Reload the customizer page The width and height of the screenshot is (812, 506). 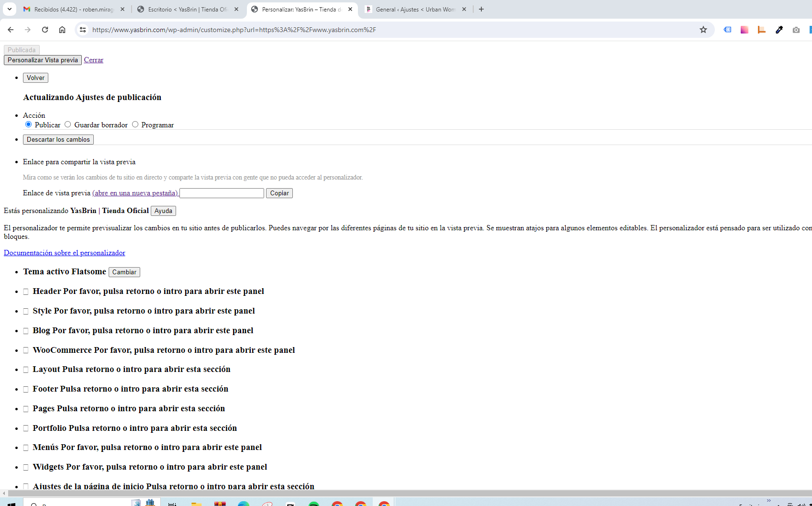pyautogui.click(x=45, y=30)
